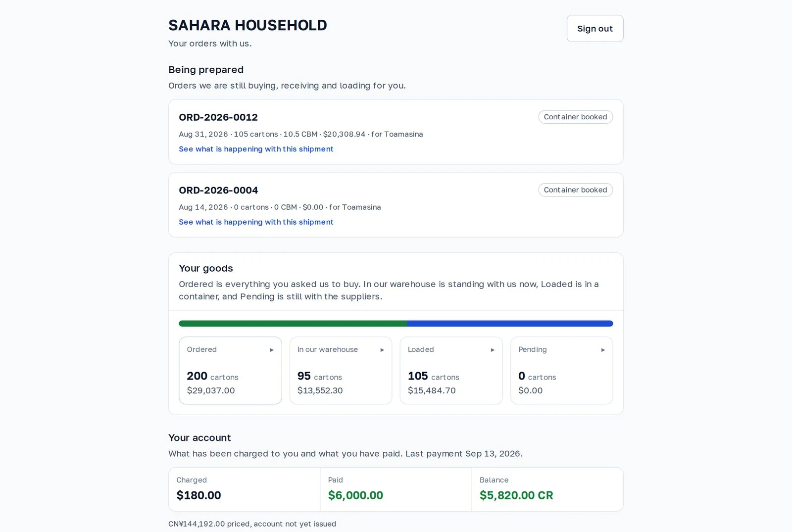Click the blue segment of goods progress bar
The image size is (792, 532).
(x=510, y=324)
